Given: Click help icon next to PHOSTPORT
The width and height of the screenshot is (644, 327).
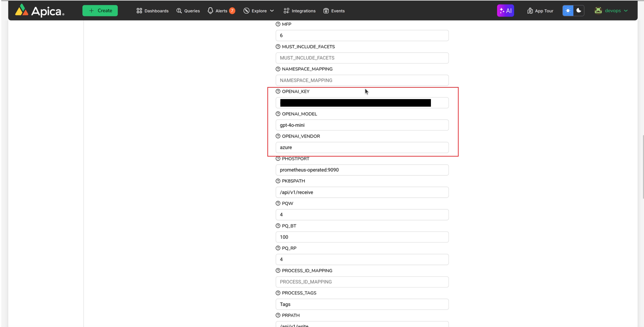Looking at the screenshot, I should [278, 159].
